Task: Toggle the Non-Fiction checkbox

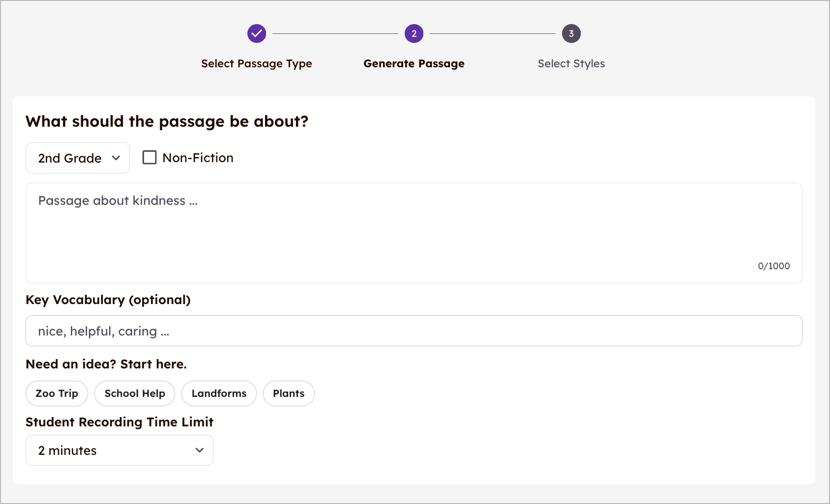Action: [x=149, y=157]
